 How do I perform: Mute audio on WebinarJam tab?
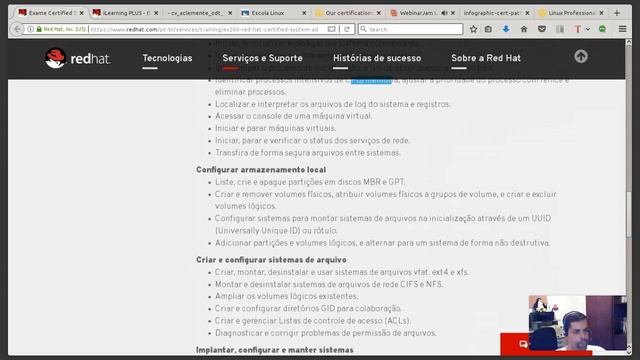(444, 13)
